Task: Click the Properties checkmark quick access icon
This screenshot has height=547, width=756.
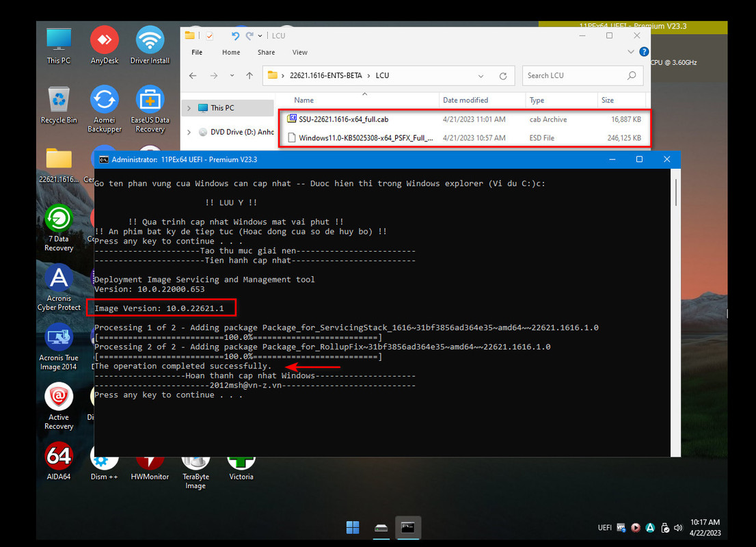Action: tap(210, 36)
